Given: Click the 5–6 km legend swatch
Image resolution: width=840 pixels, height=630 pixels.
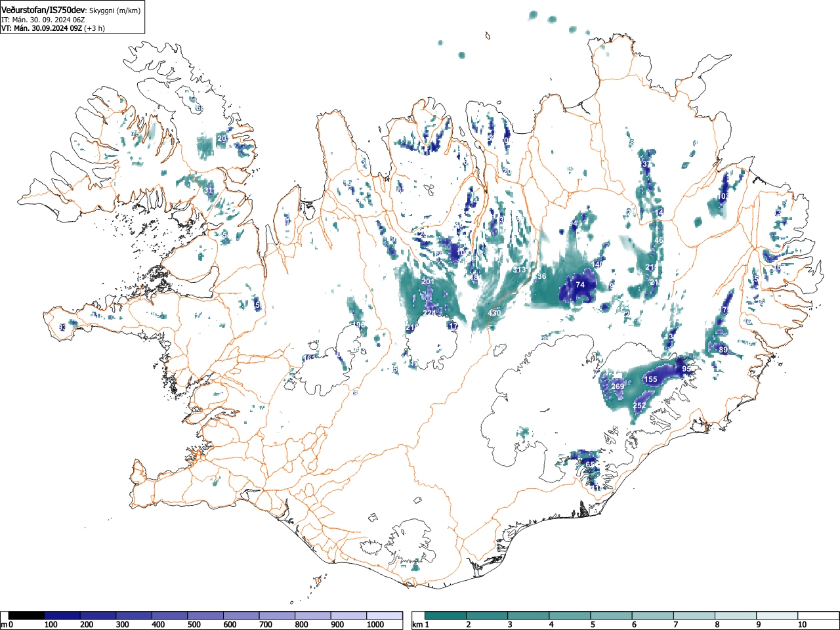Looking at the screenshot, I should tap(612, 616).
